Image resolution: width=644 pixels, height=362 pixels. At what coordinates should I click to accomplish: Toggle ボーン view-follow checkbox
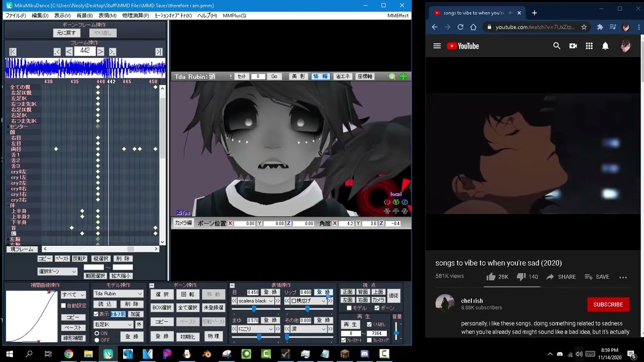377,308
